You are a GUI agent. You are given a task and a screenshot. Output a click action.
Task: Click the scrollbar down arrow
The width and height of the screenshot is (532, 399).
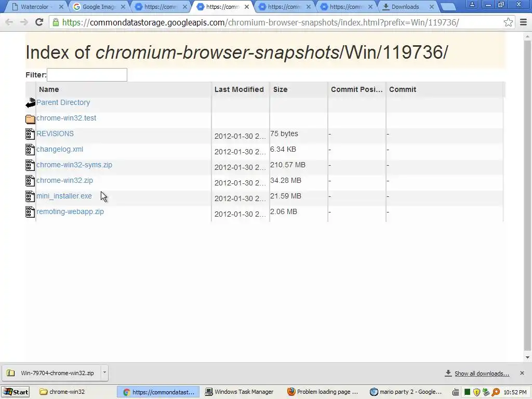527,357
